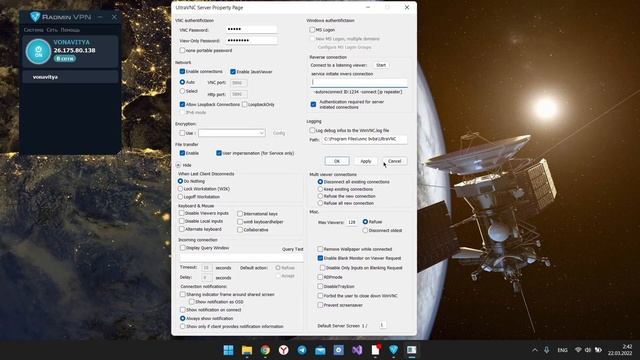Open the battery tray icon
Image resolution: width=640 pixels, height=360 pixels.
pos(598,350)
